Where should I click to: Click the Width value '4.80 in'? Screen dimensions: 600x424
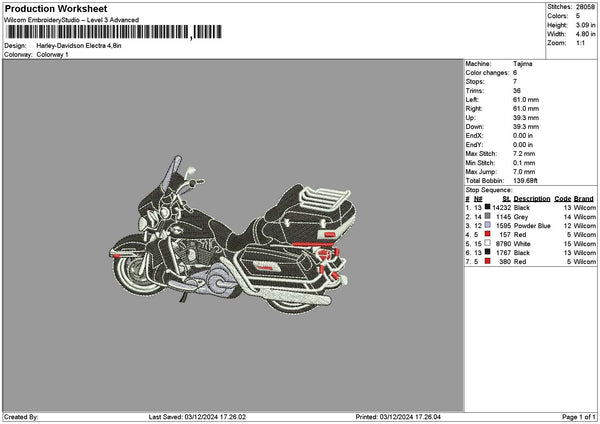coord(585,34)
